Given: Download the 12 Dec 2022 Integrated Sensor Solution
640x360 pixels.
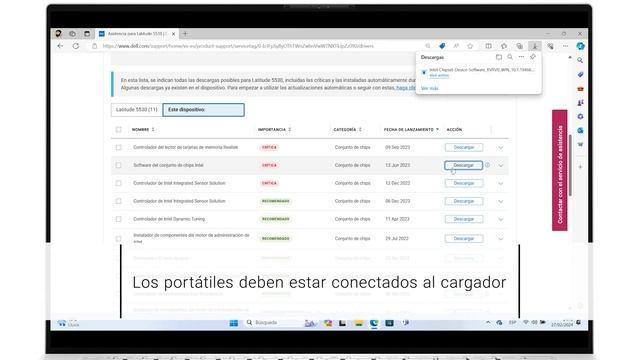Looking at the screenshot, I should 464,183.
